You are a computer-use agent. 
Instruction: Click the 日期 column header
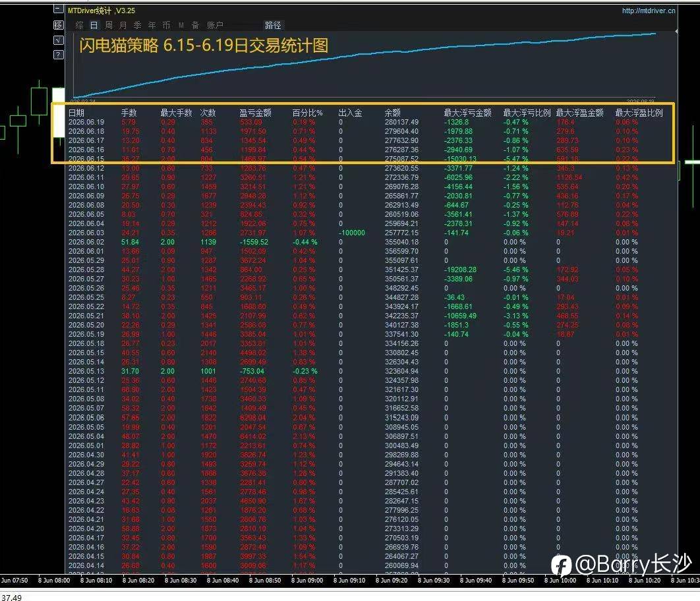tap(76, 113)
